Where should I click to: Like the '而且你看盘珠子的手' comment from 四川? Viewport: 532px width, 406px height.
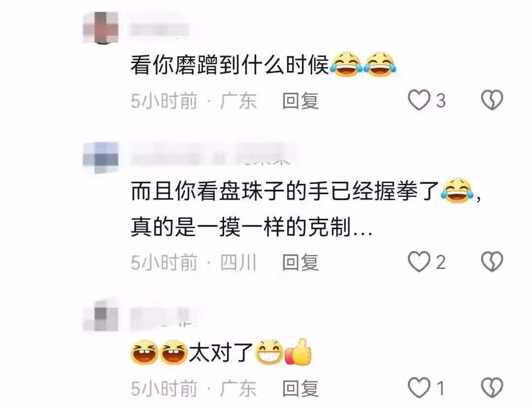419,262
